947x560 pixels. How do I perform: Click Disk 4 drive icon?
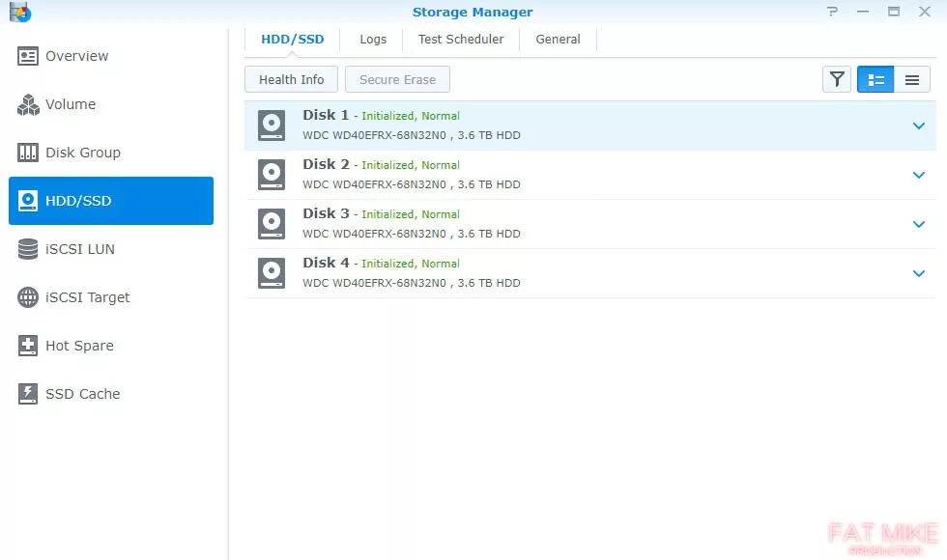click(x=272, y=273)
